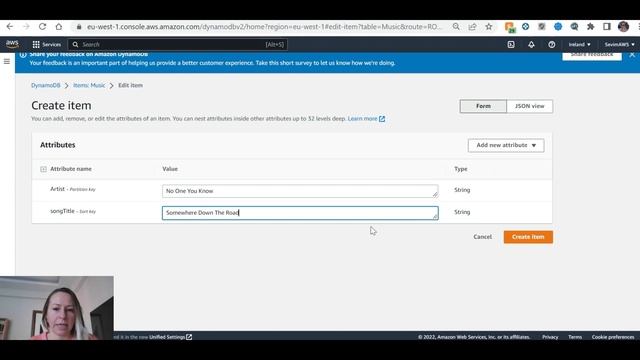Toggle the browser side panel icon
Viewport: 640px width, 360px height.
coord(607,27)
